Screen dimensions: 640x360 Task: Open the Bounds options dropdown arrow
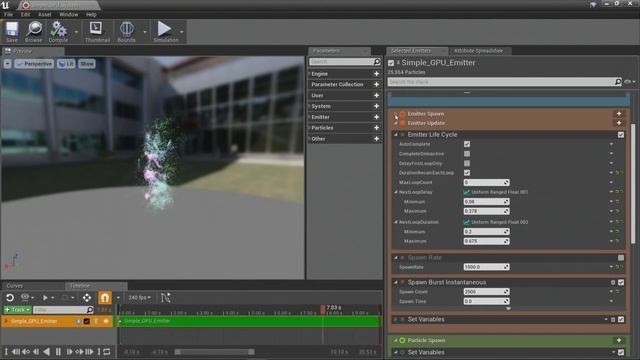coord(145,32)
